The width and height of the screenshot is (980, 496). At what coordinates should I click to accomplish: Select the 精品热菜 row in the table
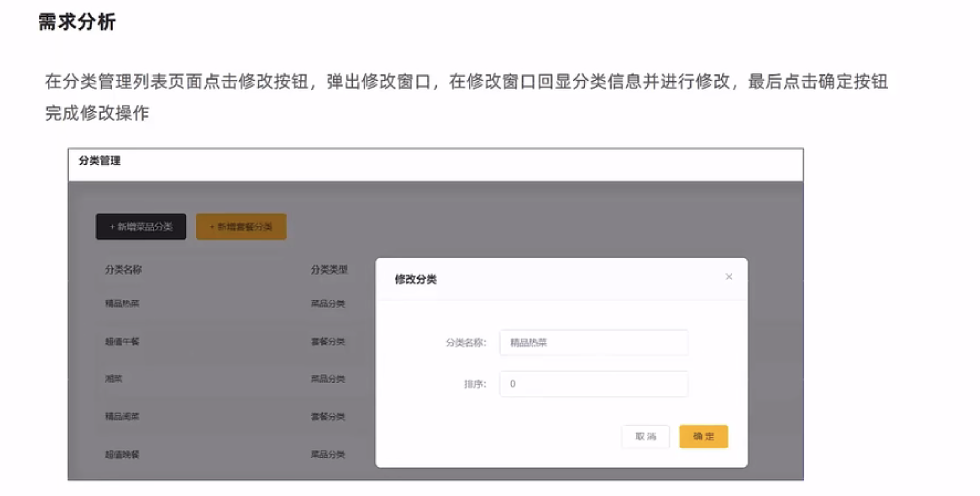122,303
